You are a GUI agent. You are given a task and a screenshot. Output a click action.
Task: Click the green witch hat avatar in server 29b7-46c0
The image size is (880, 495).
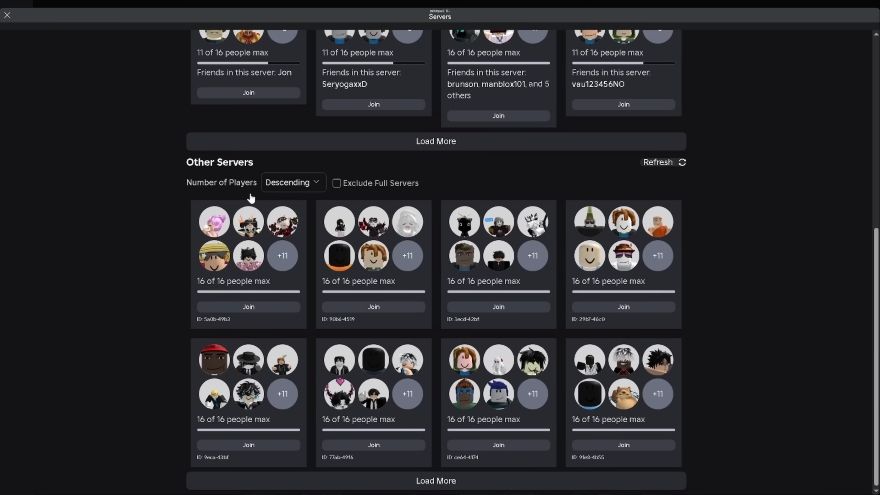point(590,222)
